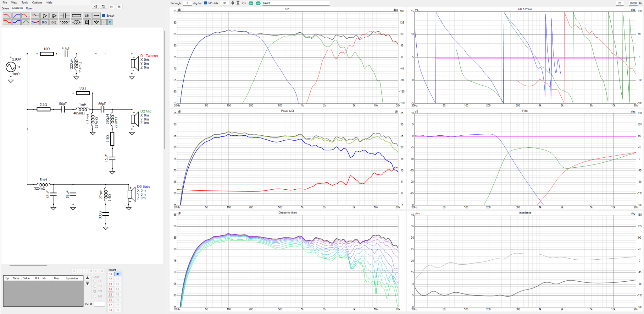This screenshot has width=644, height=314.
Task: Add an inductor coil component
Action: [64, 22]
